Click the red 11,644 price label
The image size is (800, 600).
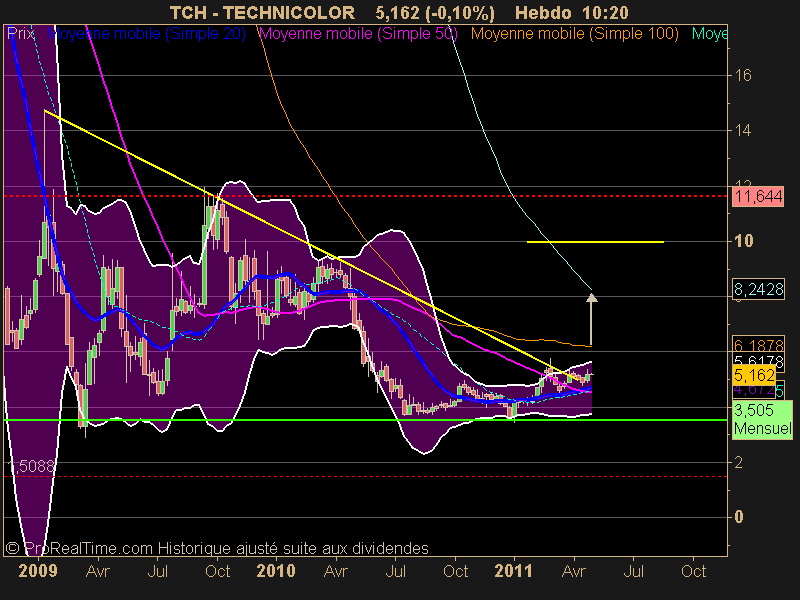[x=758, y=196]
